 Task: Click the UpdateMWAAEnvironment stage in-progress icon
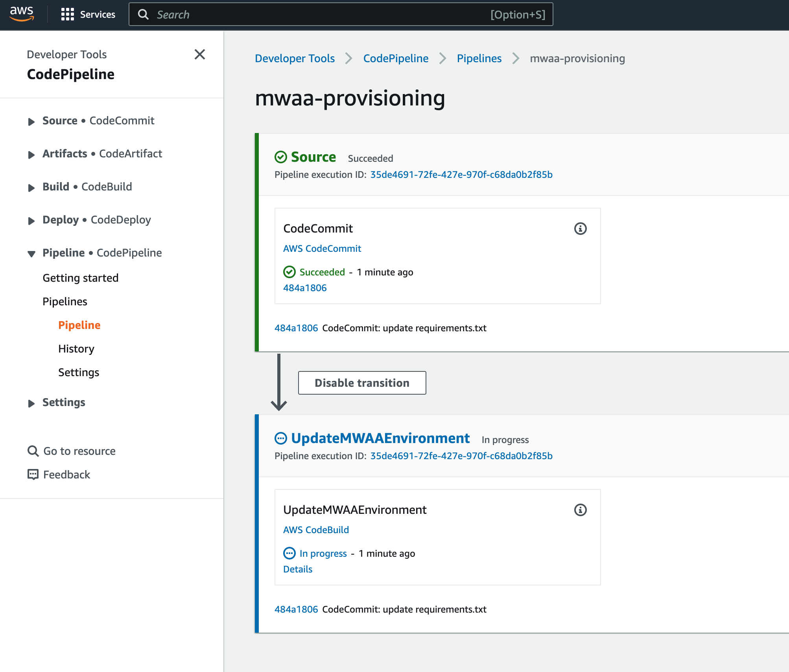tap(281, 438)
